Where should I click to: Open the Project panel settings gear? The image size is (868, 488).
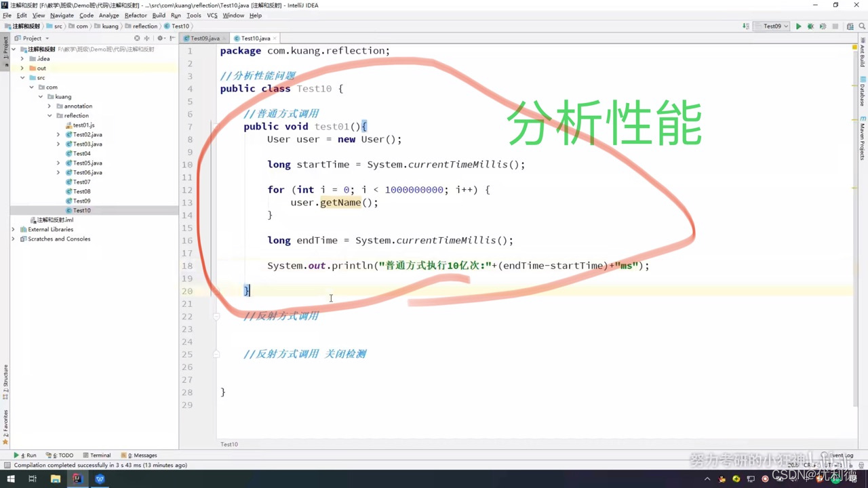160,38
